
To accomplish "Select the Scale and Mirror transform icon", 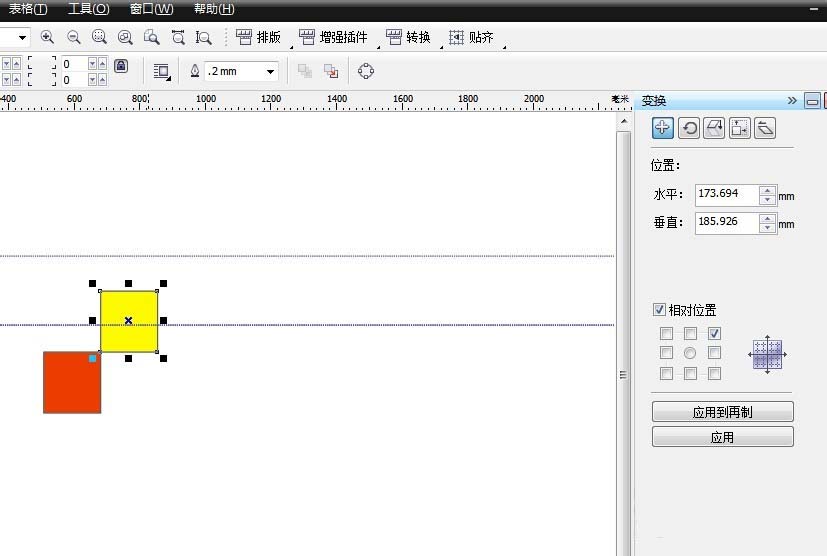I will [714, 128].
